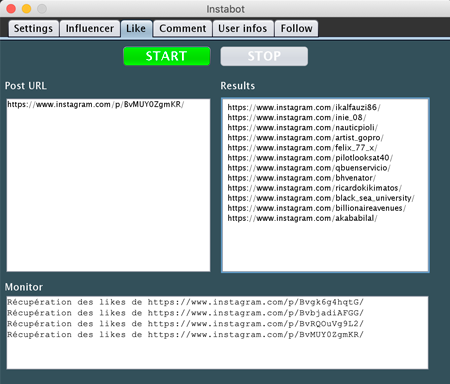The image size is (450, 384).
Task: Click Monitor log line ending Bvgk6g4hqtG
Action: [185, 302]
